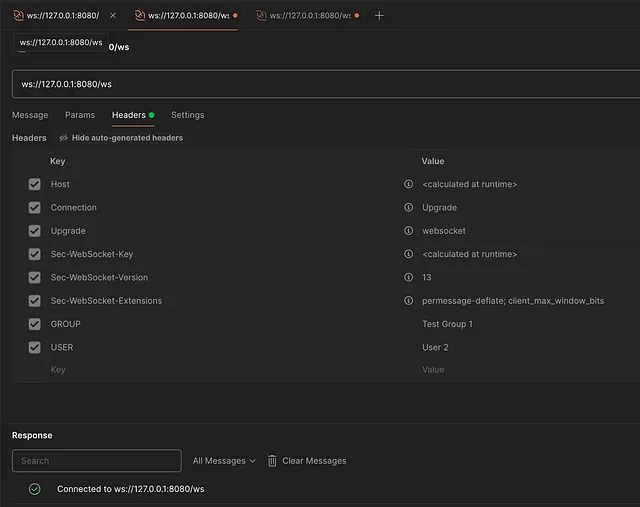Toggle the Upgrade header checkbox
The image size is (640, 507).
point(35,231)
